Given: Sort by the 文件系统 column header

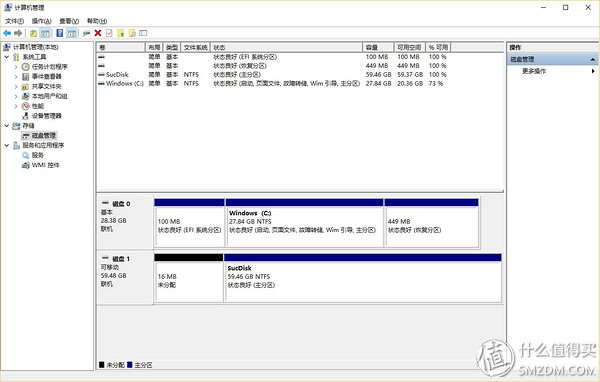Looking at the screenshot, I should coord(196,47).
